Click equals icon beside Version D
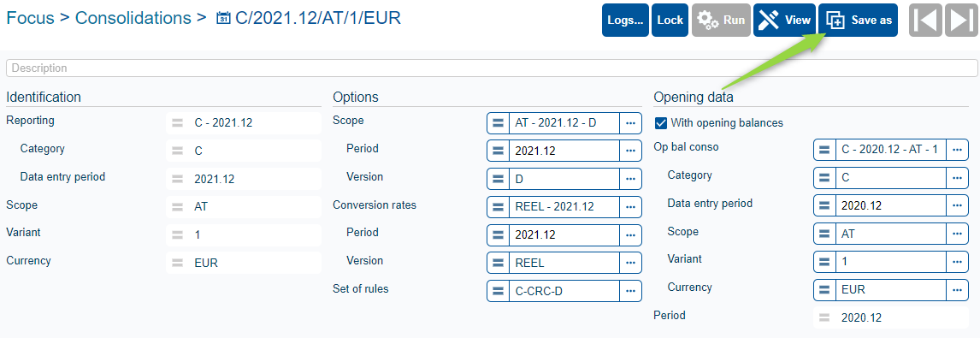The height and width of the screenshot is (338, 980). pos(499,179)
